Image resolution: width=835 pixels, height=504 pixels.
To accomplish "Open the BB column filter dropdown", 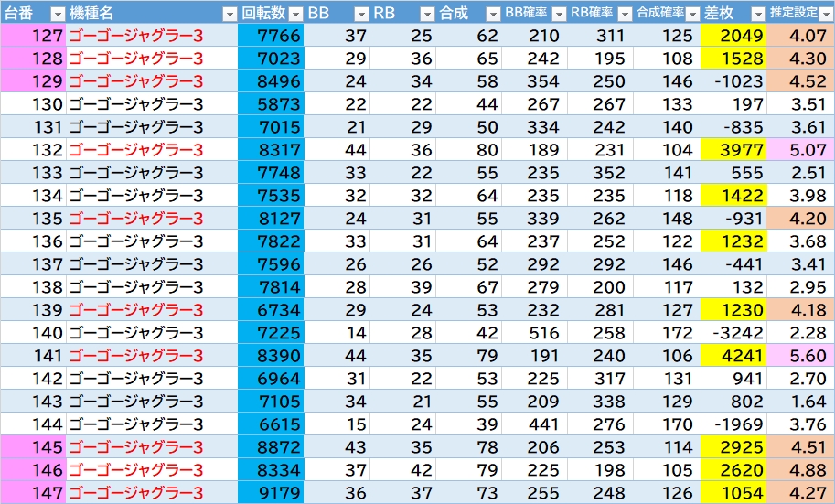I will [361, 14].
